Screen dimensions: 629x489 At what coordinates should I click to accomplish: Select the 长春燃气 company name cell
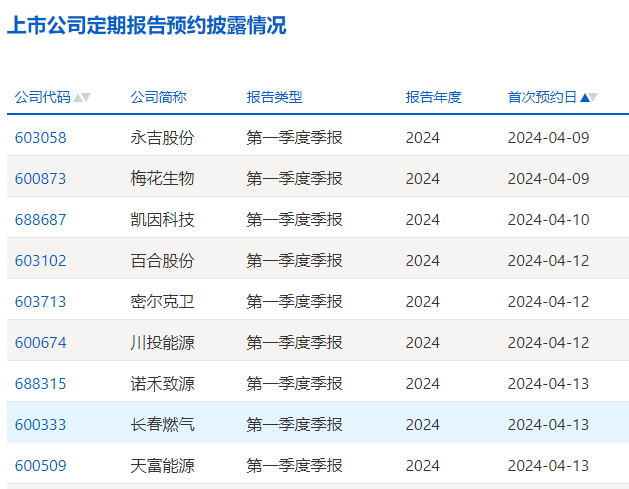pos(162,424)
